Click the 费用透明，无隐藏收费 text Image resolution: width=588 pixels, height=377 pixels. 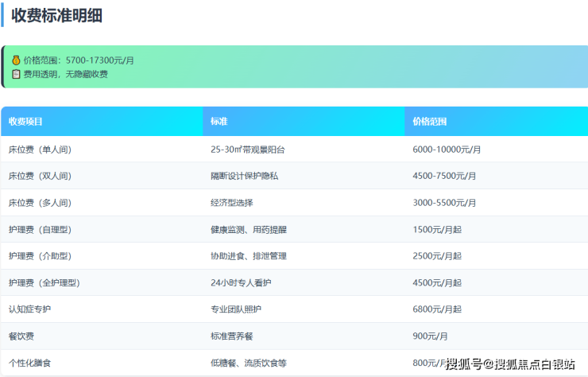tap(65, 74)
